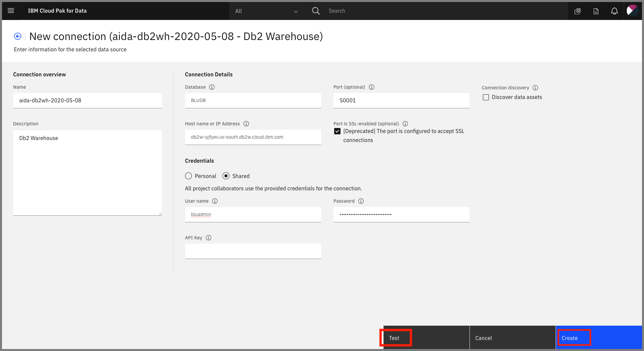Viewport: 644px width, 351px height.
Task: Open the services grid icon in header
Action: tap(578, 11)
